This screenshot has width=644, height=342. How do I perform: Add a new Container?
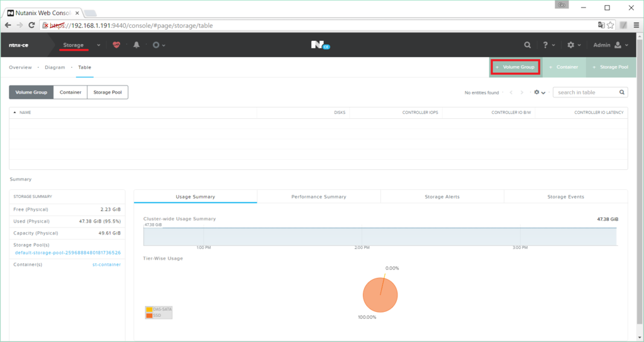[564, 67]
